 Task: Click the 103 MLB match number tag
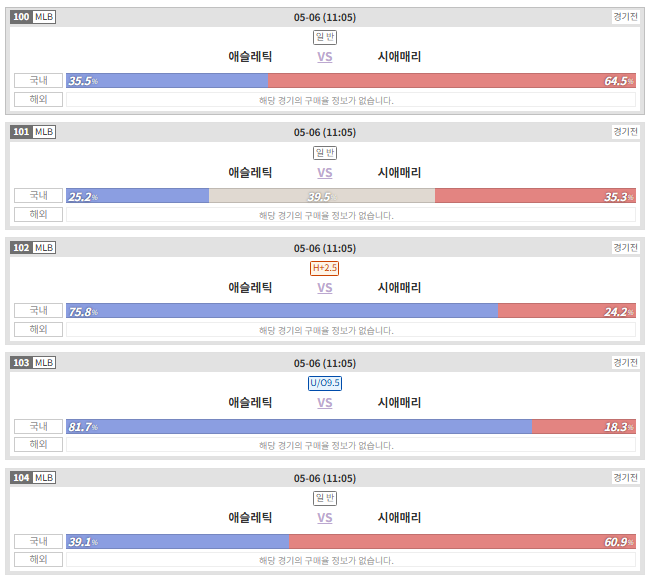(x=33, y=362)
